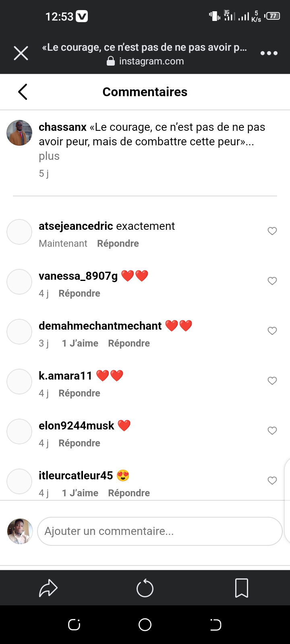Share the page with the arrow icon
The width and height of the screenshot is (290, 644).
point(48,588)
